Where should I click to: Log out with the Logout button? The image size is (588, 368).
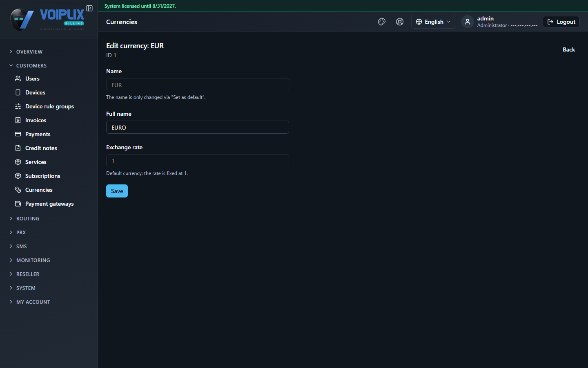click(x=561, y=22)
